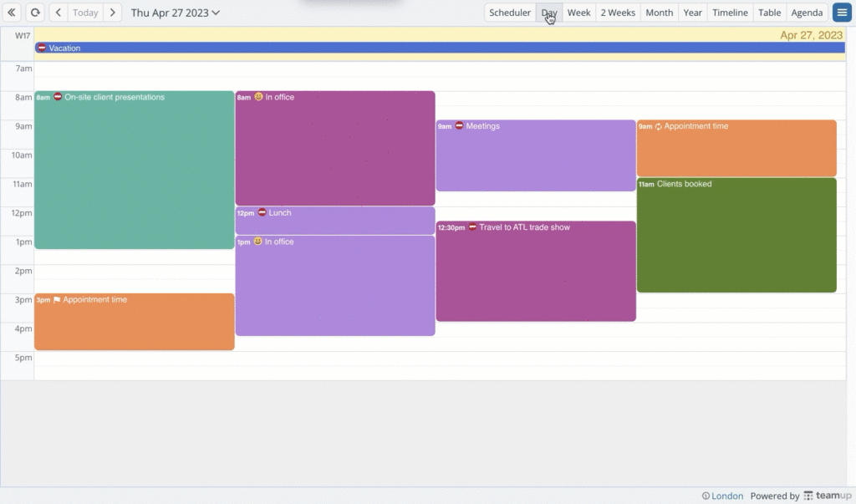Click the flag icon on 3pm Appointment time

[x=57, y=300]
